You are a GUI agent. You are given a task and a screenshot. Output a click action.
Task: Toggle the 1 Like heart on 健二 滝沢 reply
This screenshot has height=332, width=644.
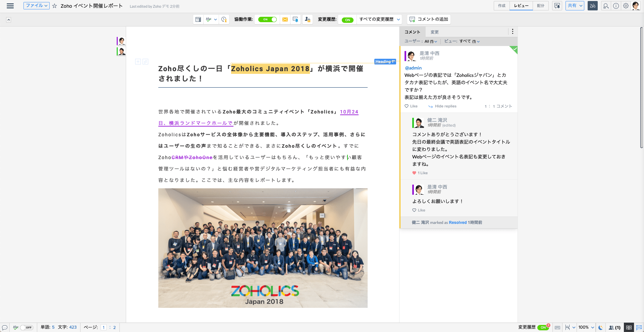(420, 173)
